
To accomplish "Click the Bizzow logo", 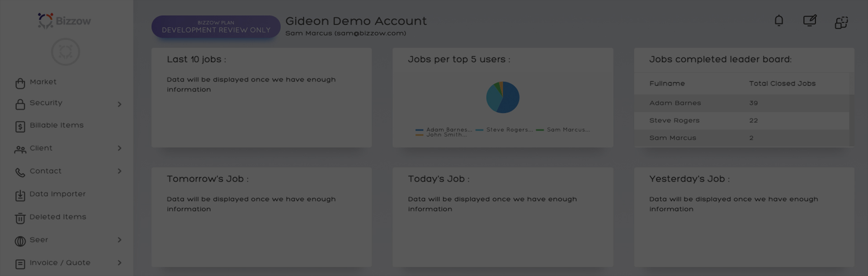I will (x=65, y=21).
